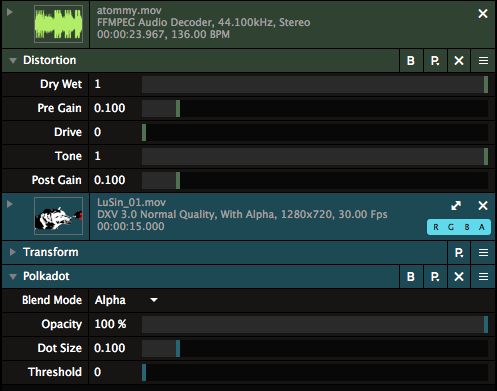This screenshot has height=391, width=497.
Task: Click the DXV 3.0 Normal Quality info text
Action: point(242,214)
